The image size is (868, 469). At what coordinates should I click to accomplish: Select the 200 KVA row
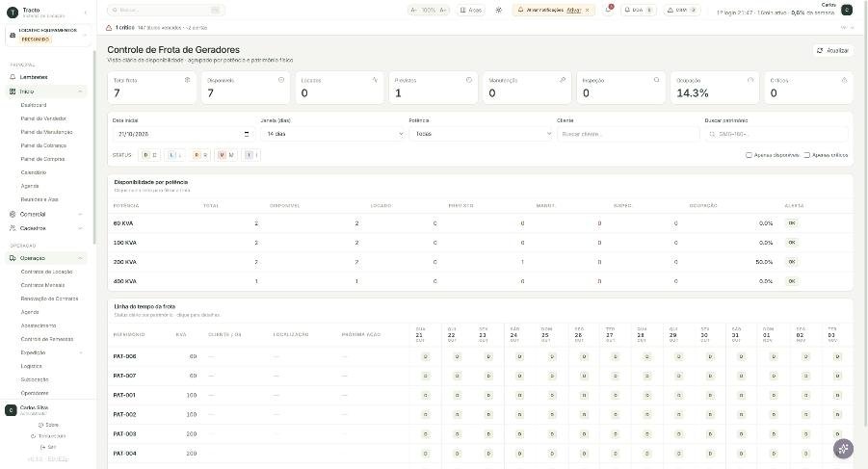pos(480,262)
